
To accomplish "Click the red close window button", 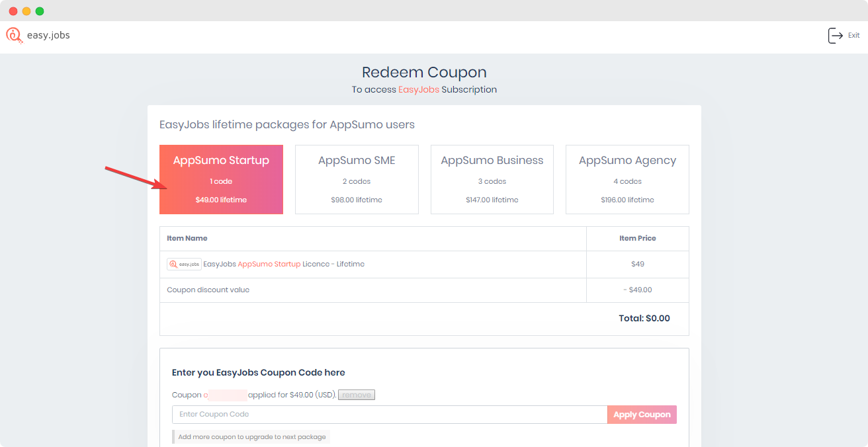I will click(13, 11).
